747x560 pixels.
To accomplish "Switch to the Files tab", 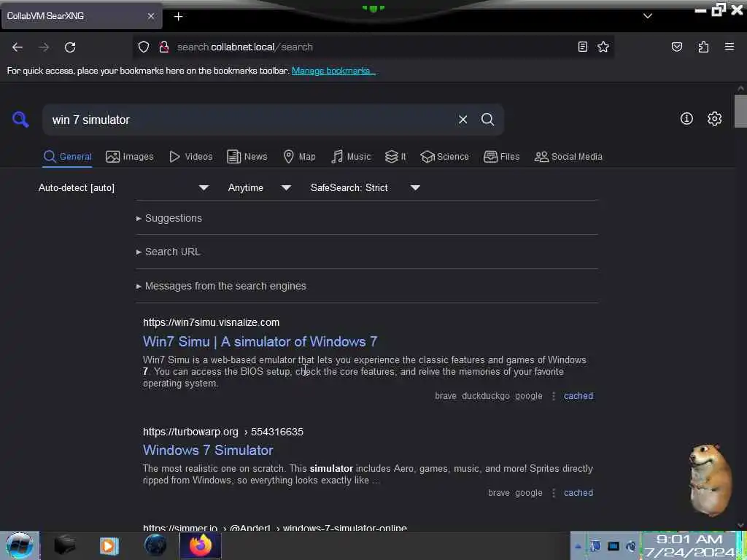I will tap(501, 157).
